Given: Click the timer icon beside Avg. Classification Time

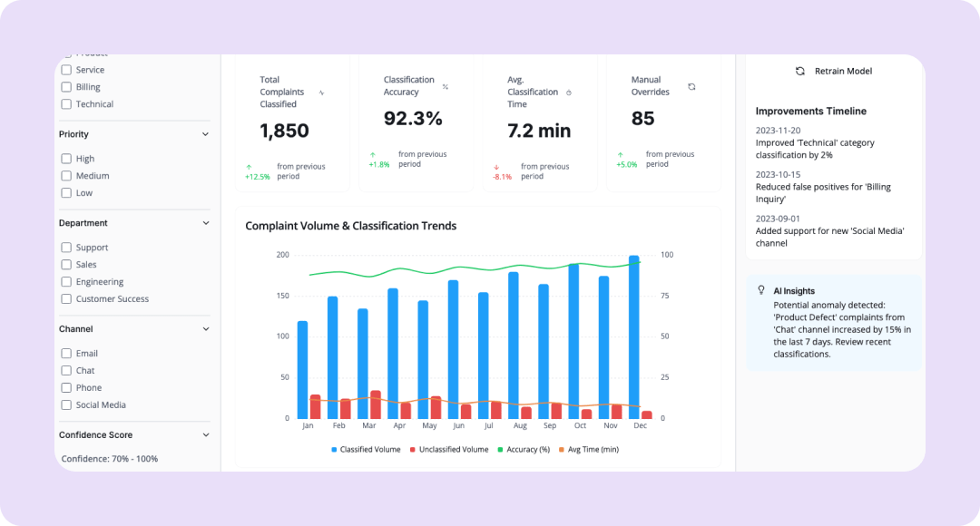Looking at the screenshot, I should (569, 93).
